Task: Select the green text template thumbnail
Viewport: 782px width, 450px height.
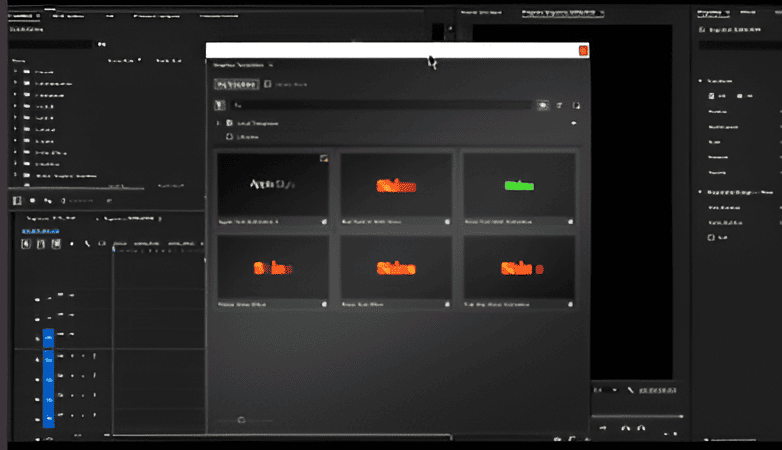Action: click(x=518, y=184)
